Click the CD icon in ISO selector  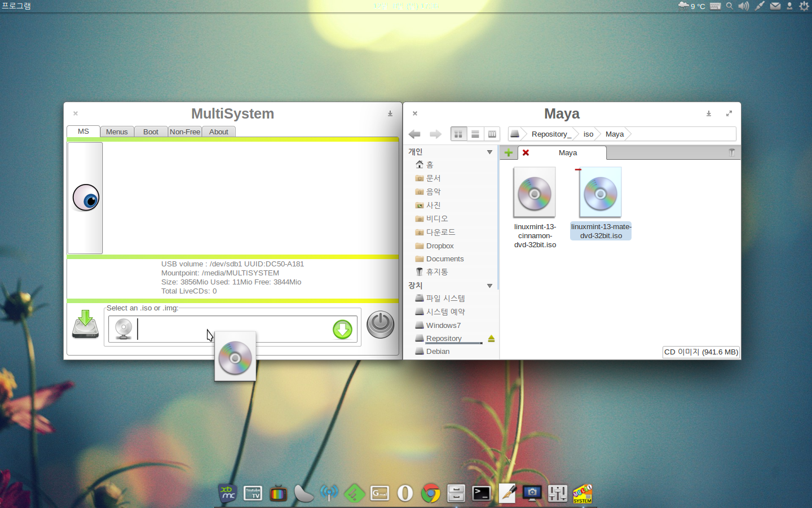(x=123, y=329)
